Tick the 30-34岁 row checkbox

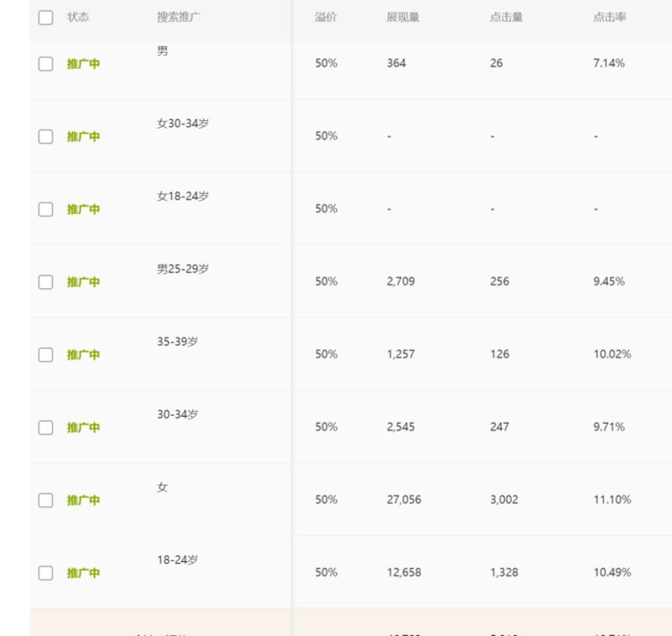click(x=46, y=428)
